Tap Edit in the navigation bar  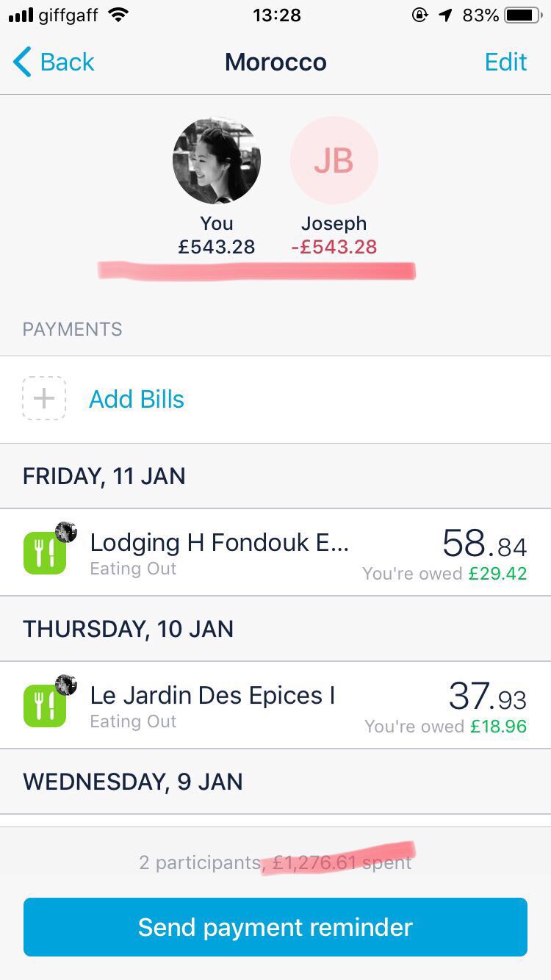[505, 62]
